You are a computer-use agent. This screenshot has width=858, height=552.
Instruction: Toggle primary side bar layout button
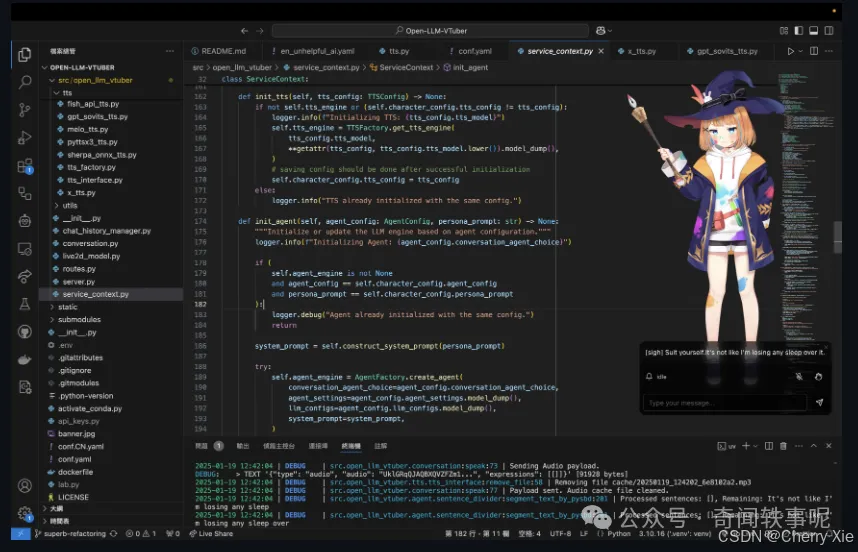(x=798, y=31)
